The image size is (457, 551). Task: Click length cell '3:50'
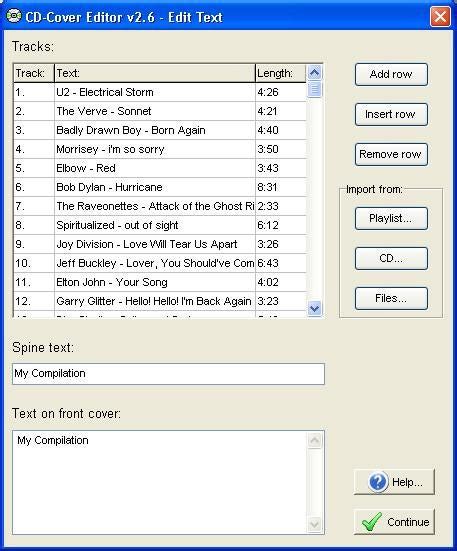[281, 149]
